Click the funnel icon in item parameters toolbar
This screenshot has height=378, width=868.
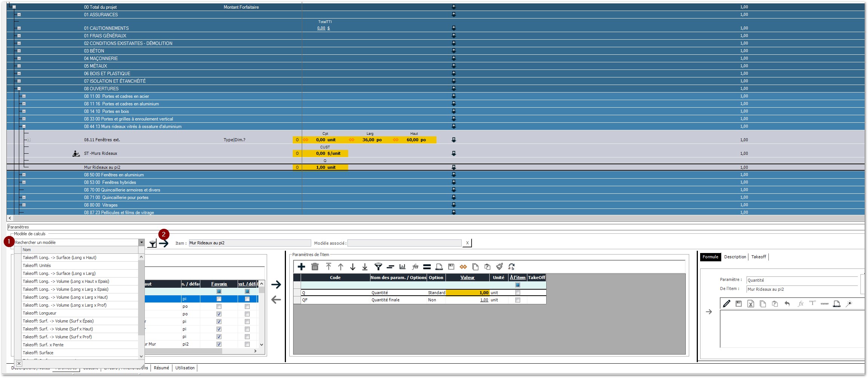tap(378, 267)
